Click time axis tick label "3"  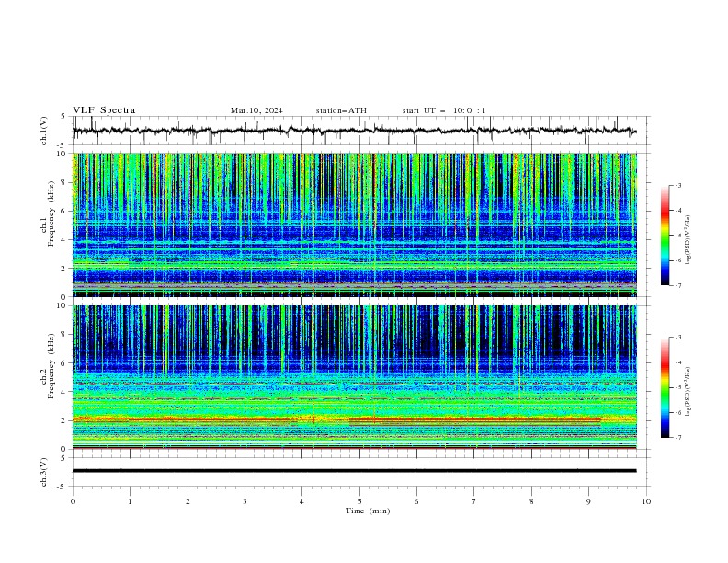click(245, 501)
